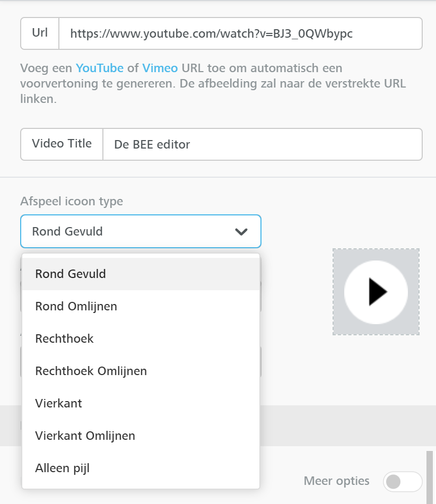436x504 pixels.
Task: Select the play arrow inside the preview thumbnail
Action: [x=378, y=292]
